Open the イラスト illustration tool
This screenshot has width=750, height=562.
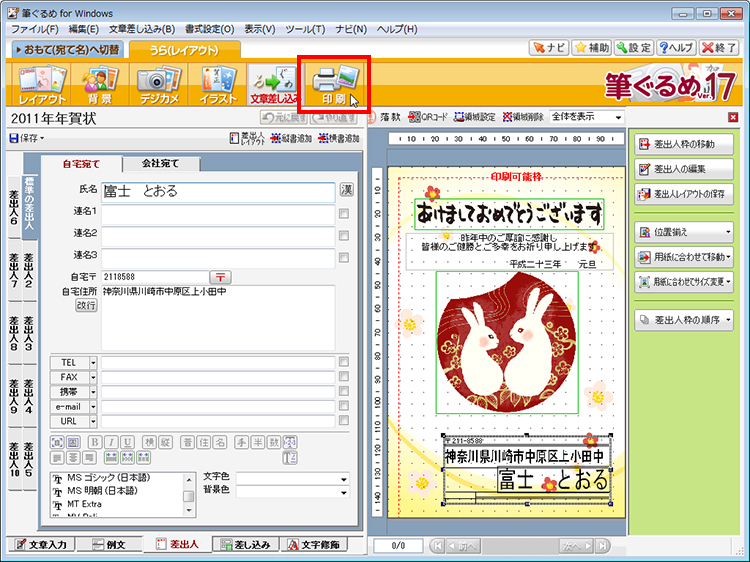tap(218, 85)
